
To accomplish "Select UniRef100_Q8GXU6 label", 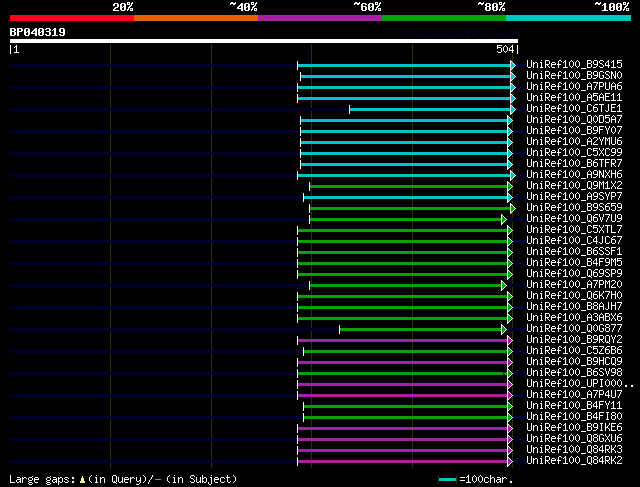I will tap(574, 439).
